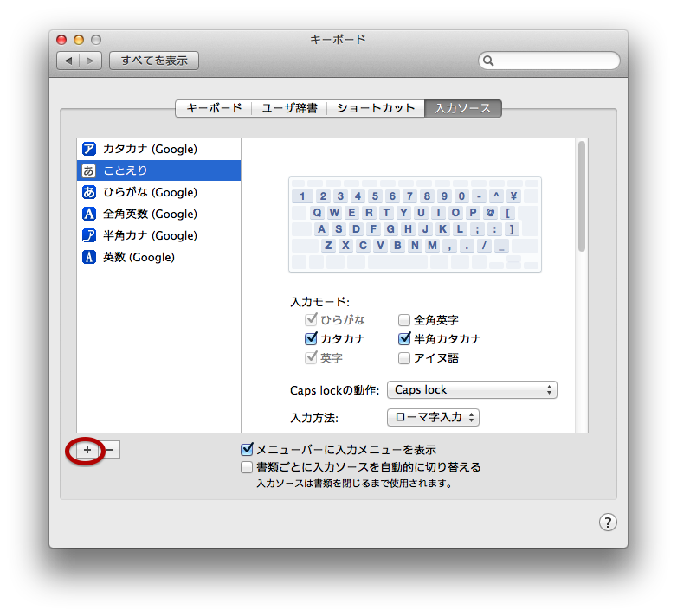Image resolution: width=677 pixels, height=616 pixels.
Task: Select 全角英数 (Google) in the source list
Action: click(159, 214)
